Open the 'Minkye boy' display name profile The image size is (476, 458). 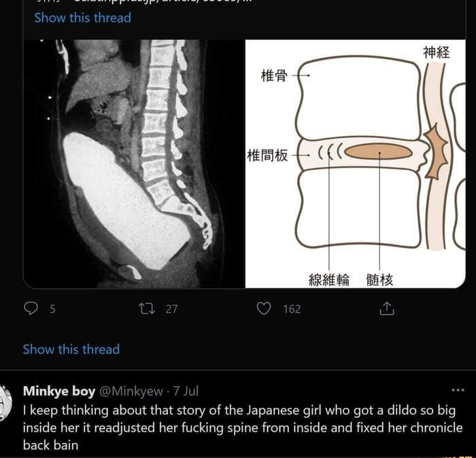59,391
